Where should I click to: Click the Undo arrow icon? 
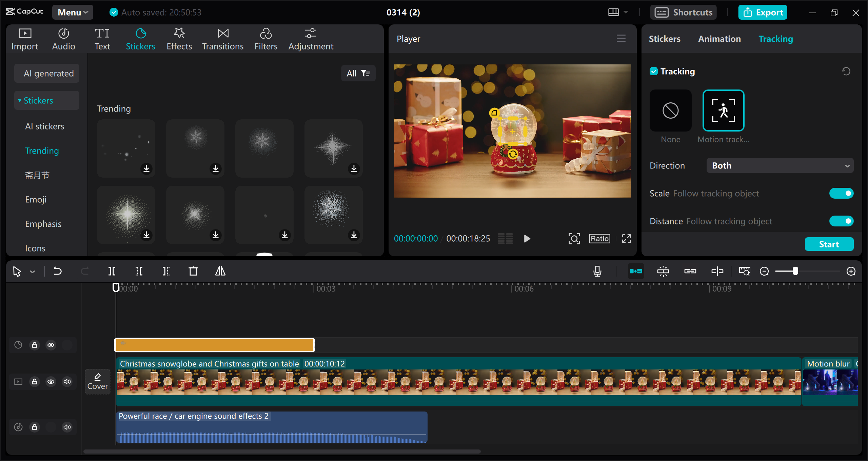tap(58, 271)
